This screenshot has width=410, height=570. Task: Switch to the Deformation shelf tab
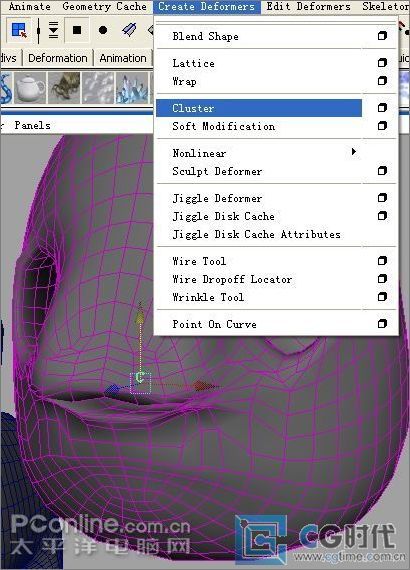point(58,58)
